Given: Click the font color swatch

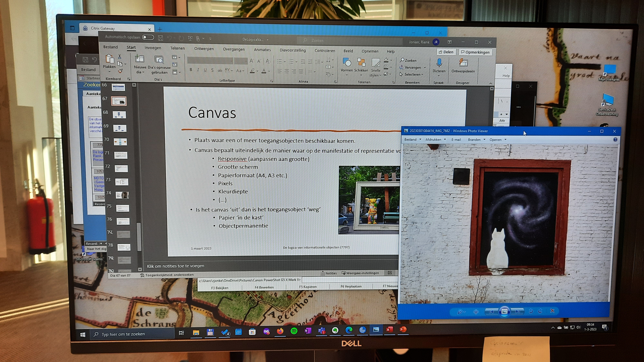Looking at the screenshot, I should [264, 71].
